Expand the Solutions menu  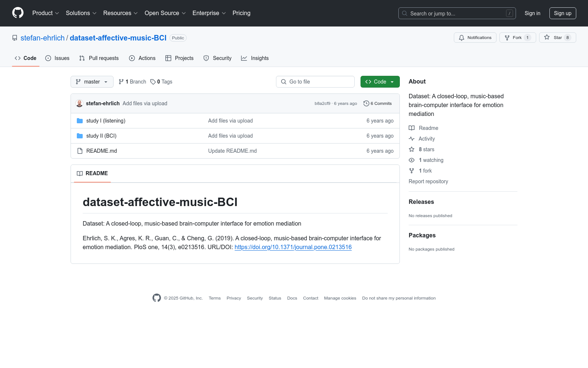click(81, 13)
